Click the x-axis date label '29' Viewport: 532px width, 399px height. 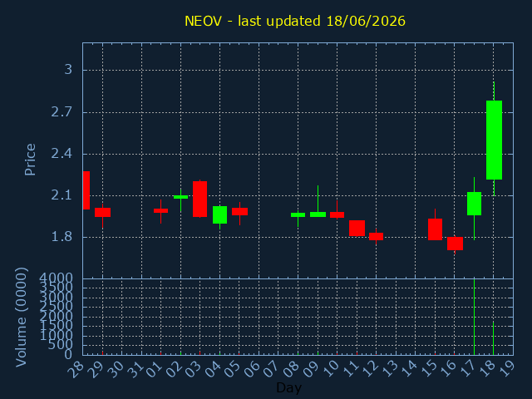(96, 369)
